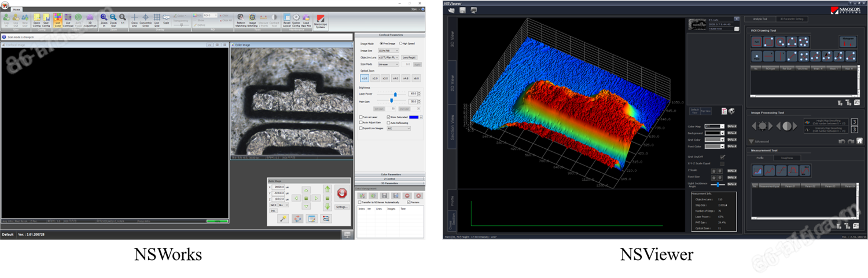Open Background color dropdown in NSViewer
Image resolution: width=868 pixels, height=278 pixels.
tap(715, 133)
